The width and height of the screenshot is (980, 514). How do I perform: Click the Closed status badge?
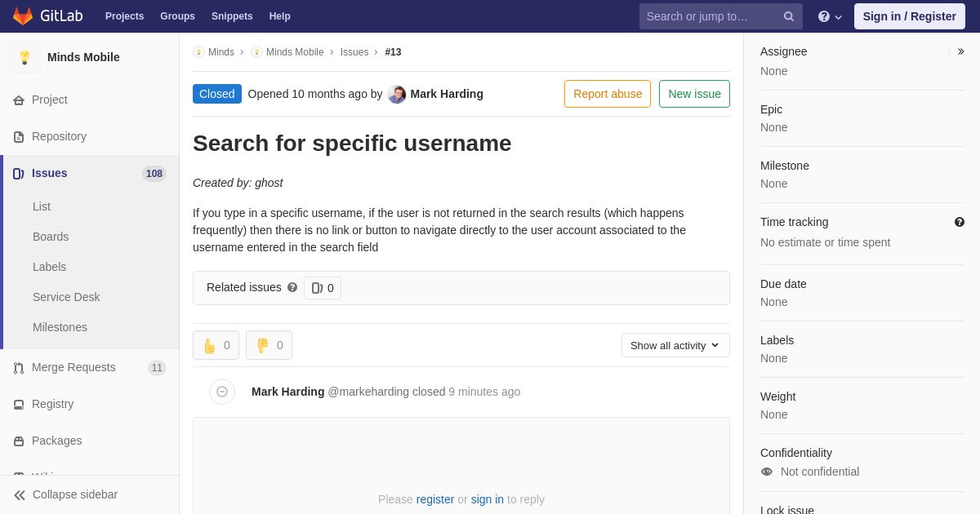click(x=217, y=94)
